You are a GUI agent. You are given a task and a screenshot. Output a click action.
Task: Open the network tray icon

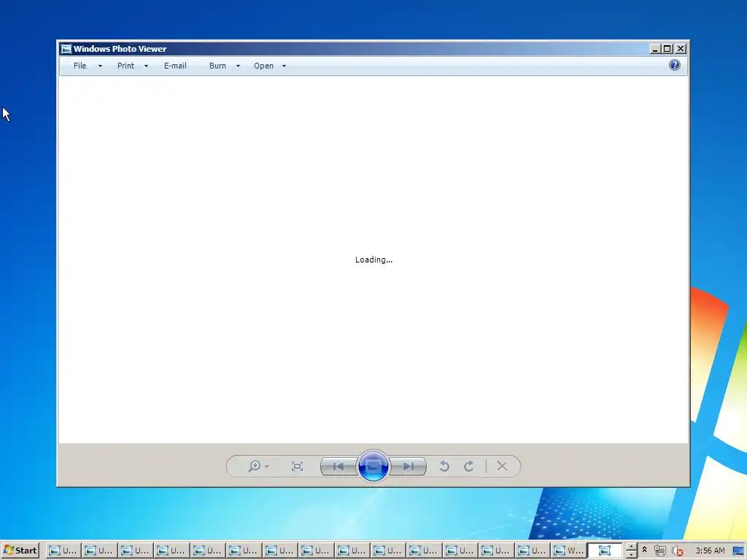(x=659, y=551)
